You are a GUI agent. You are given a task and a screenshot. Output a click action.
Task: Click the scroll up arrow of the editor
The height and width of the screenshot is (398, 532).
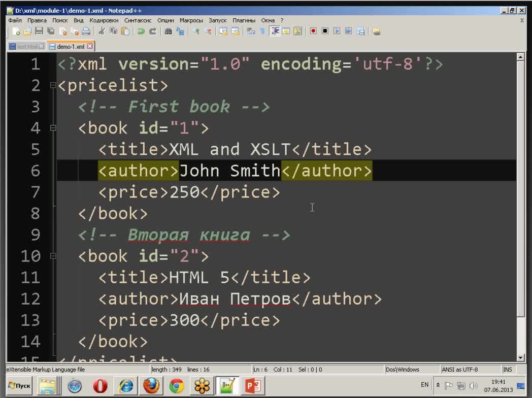point(520,57)
